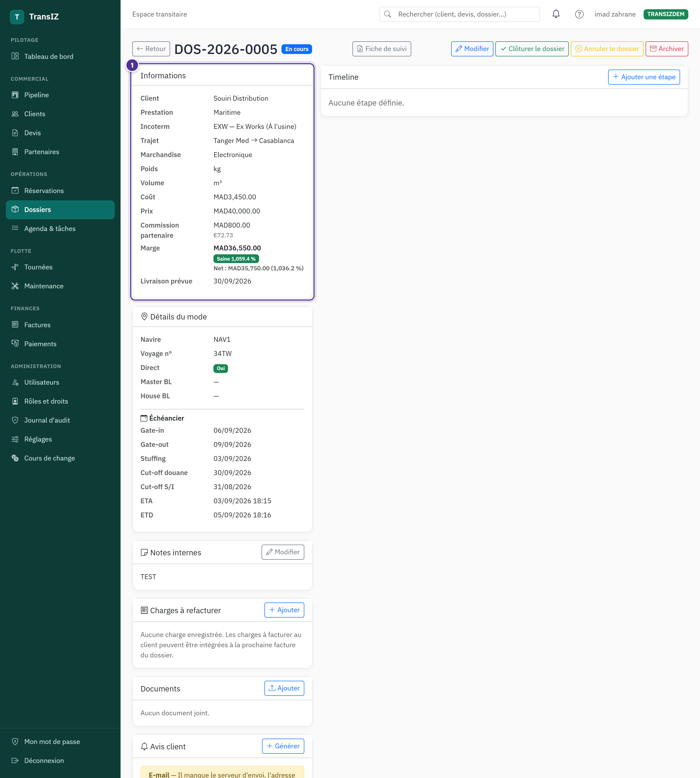
Task: Click the Agenda & tâches list icon
Action: 15,228
